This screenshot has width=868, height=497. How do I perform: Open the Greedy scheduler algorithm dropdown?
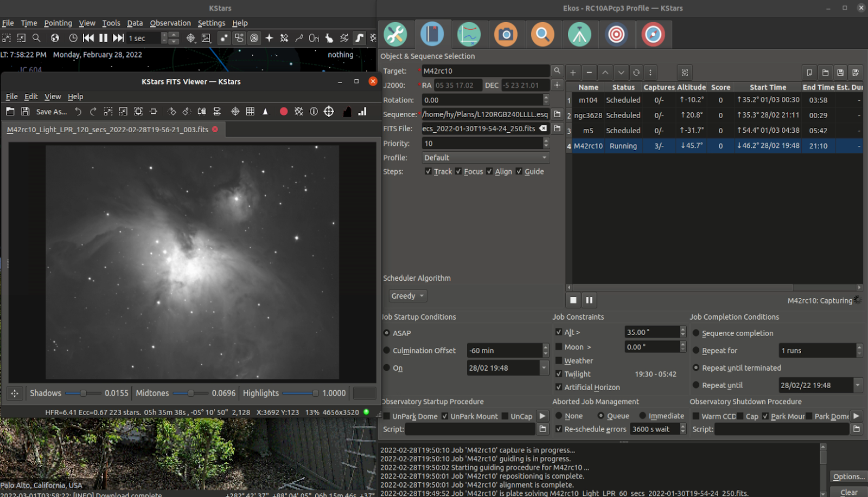(408, 296)
